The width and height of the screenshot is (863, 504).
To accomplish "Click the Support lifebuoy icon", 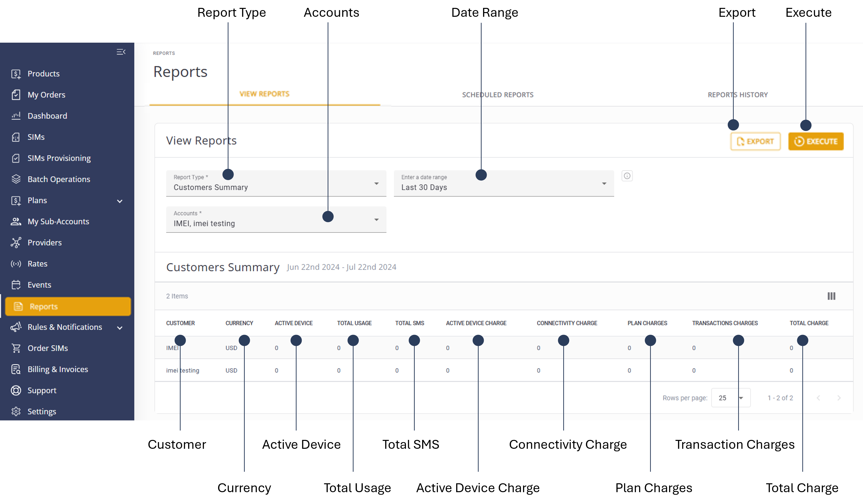I will tap(16, 390).
